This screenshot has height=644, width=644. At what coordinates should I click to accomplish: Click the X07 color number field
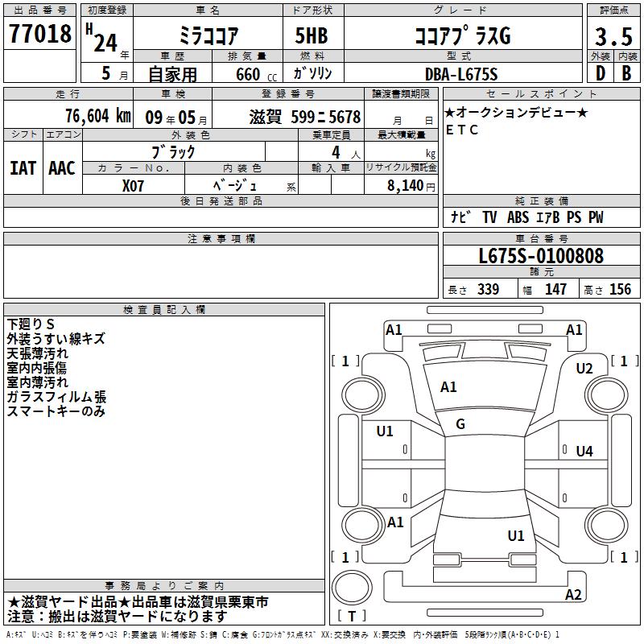[133, 186]
